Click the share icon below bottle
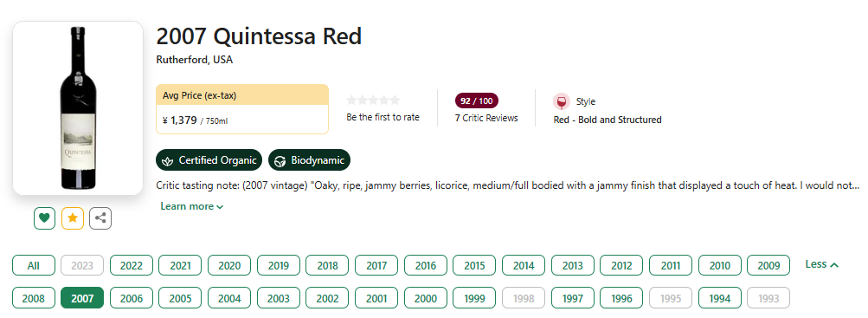868x318 pixels. click(x=100, y=217)
